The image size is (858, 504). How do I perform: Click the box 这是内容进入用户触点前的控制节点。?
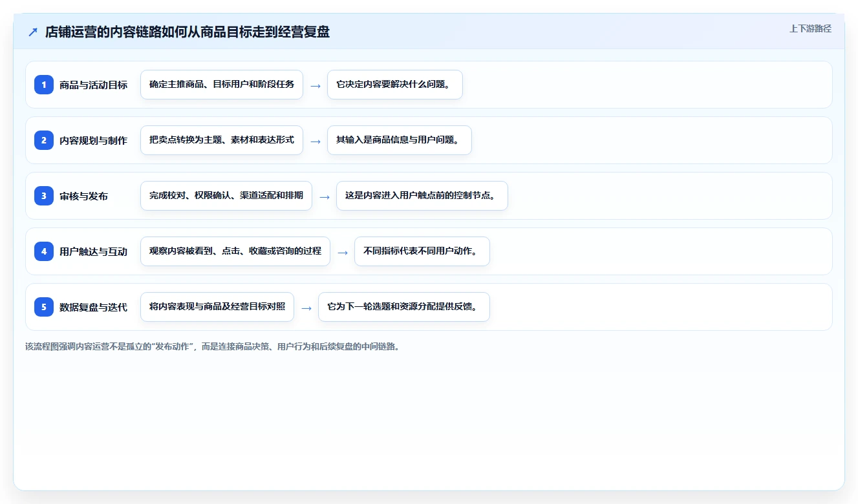pyautogui.click(x=422, y=196)
